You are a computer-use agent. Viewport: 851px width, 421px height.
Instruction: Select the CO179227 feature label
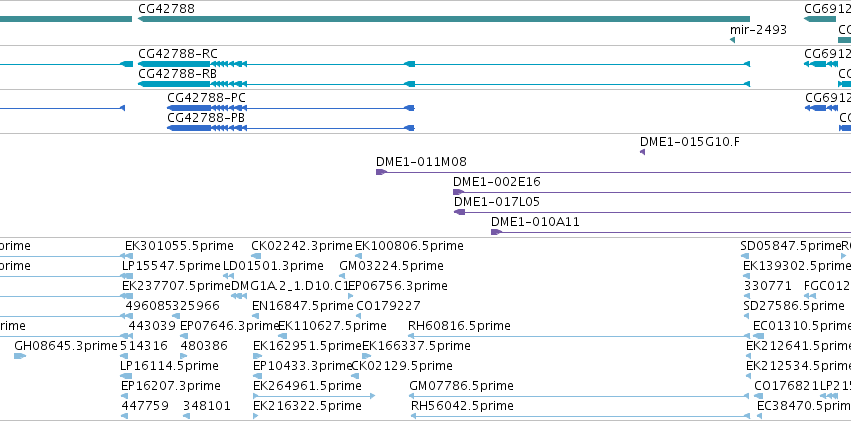388,306
